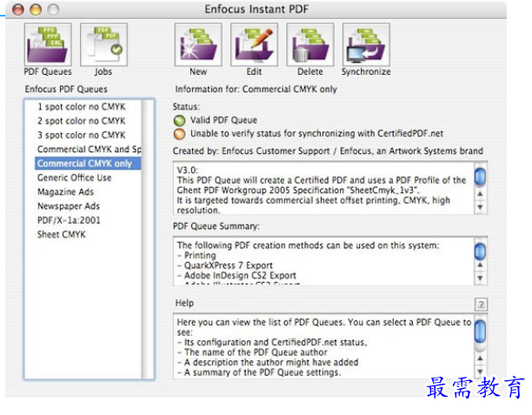Select 'Commercial CMYK only' queue
This screenshot has height=415, width=532.
tap(88, 164)
